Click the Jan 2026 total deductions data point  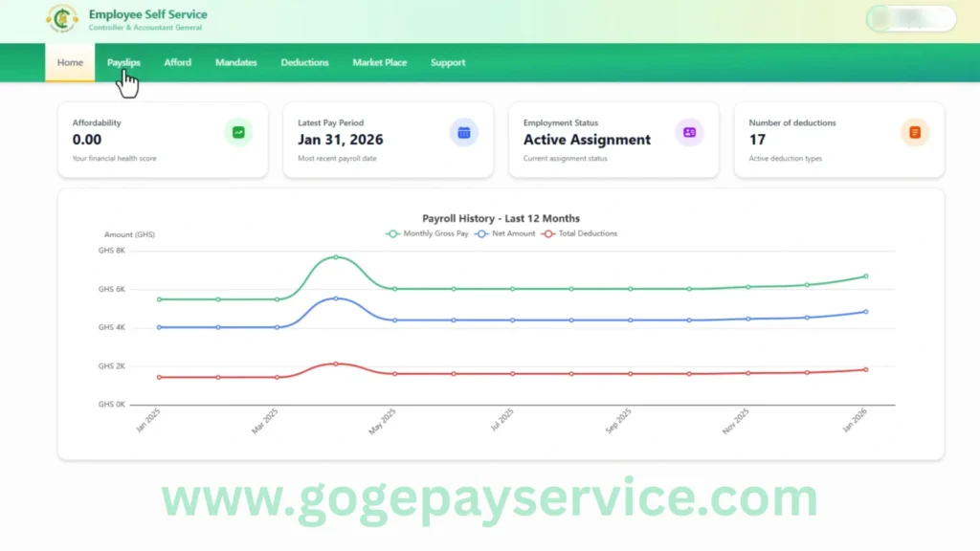click(866, 370)
